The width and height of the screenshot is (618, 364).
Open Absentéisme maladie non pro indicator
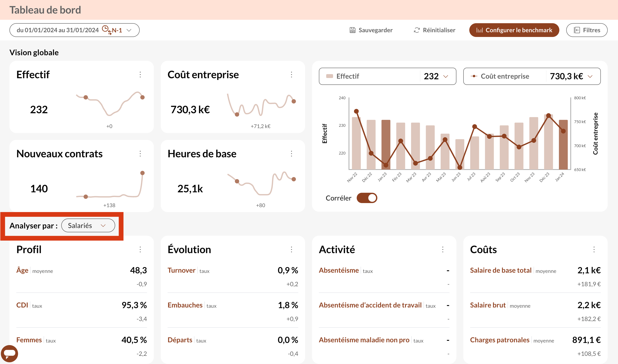[364, 340]
